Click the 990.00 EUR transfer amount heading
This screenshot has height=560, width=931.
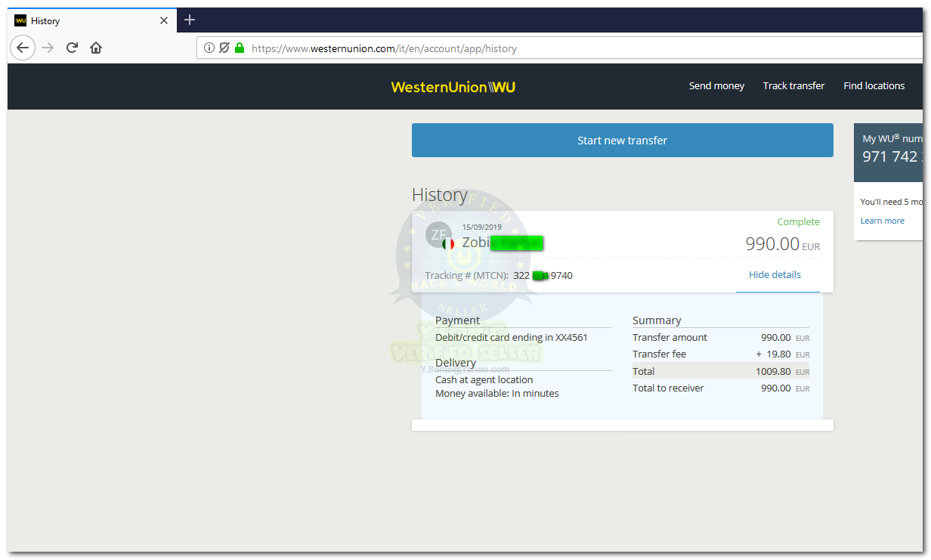(782, 244)
